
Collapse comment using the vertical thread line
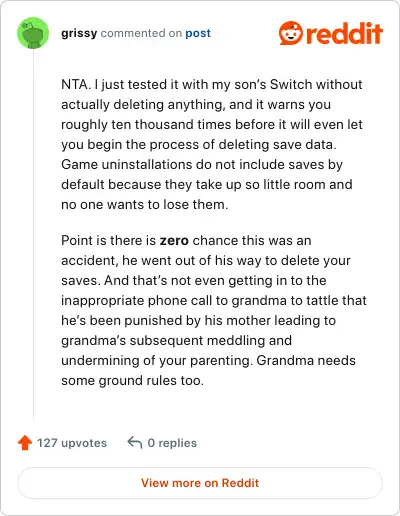click(x=33, y=235)
